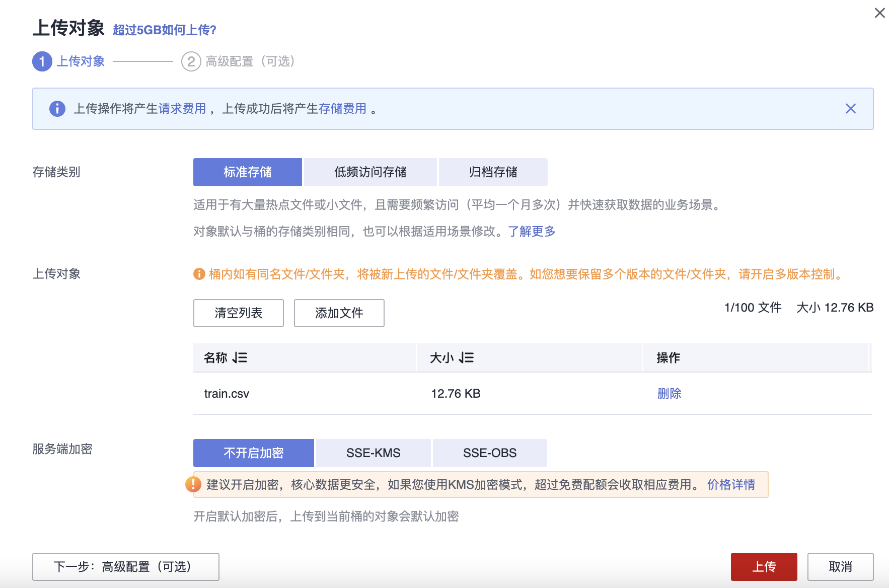Delete train.csv via 删除 link
889x588 pixels.
(x=669, y=394)
